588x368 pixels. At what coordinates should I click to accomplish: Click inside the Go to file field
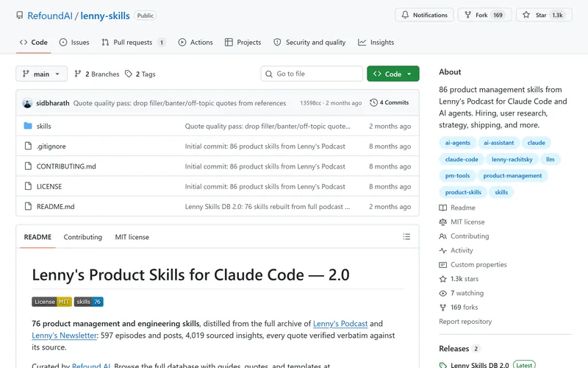pyautogui.click(x=312, y=74)
